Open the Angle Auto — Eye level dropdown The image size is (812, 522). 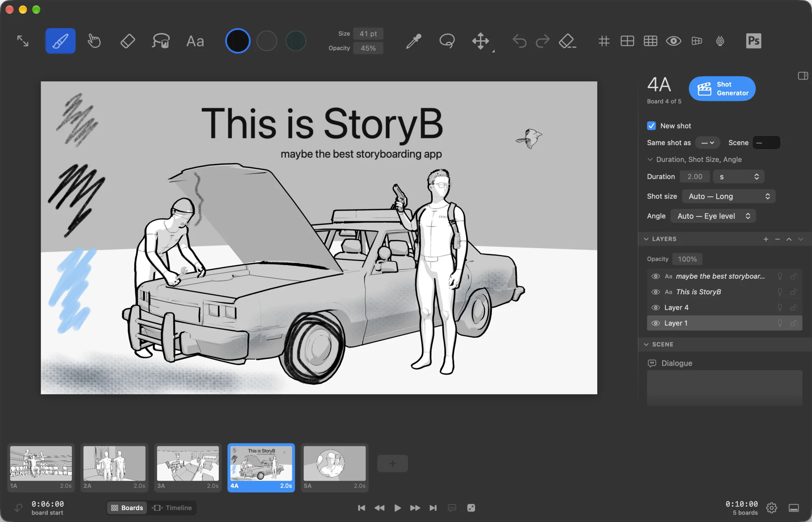pyautogui.click(x=713, y=216)
